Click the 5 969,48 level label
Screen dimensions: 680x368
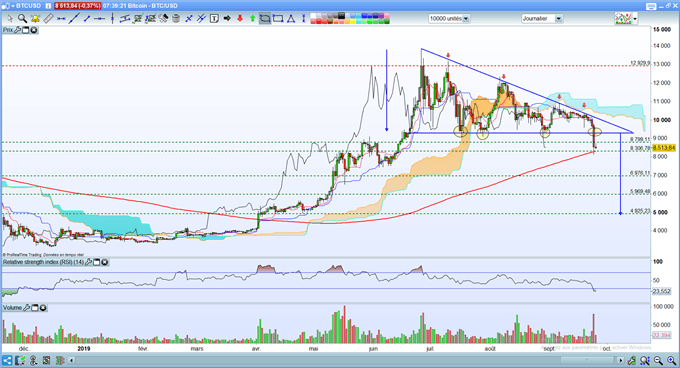click(x=640, y=192)
